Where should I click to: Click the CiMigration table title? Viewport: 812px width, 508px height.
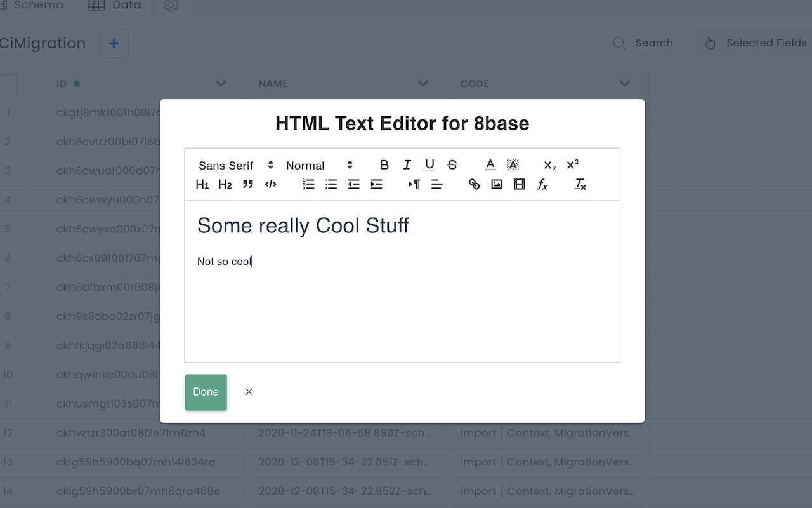43,43
